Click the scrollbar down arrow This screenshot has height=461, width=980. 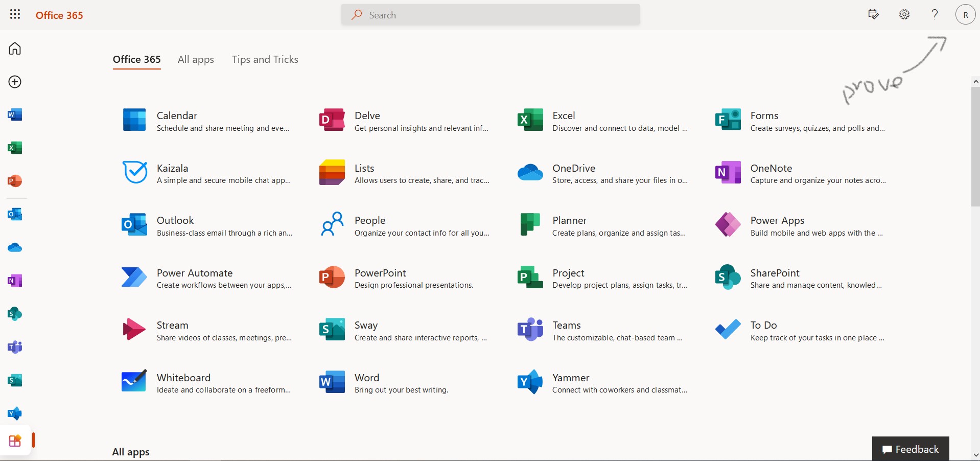tap(975, 455)
